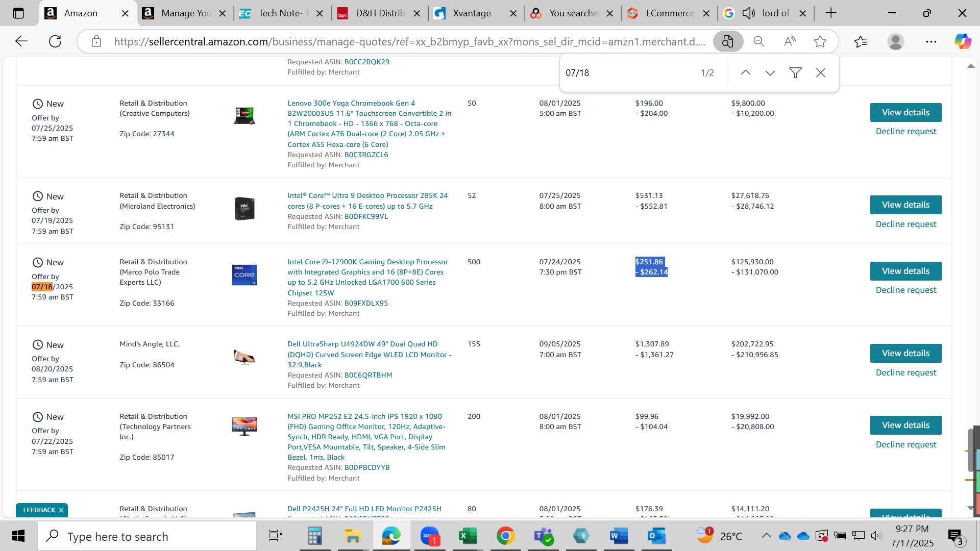Click the taskbar search box
Image resolution: width=980 pixels, height=551 pixels.
pos(147,536)
